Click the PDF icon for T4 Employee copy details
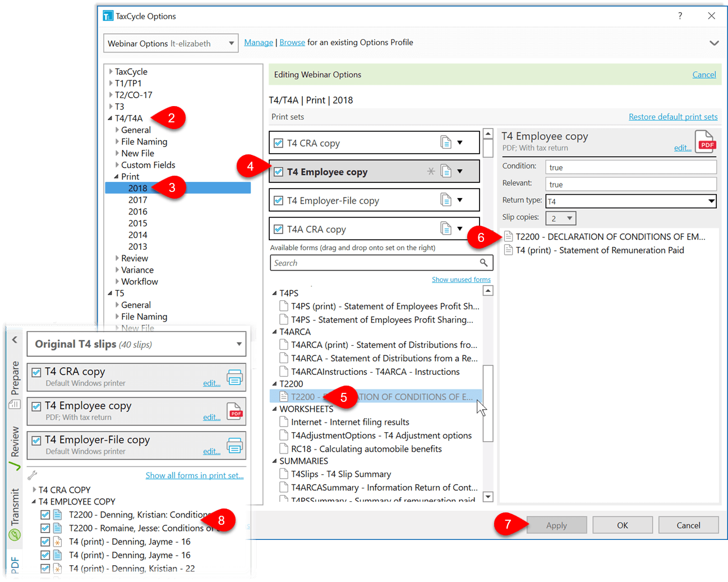The width and height of the screenshot is (728, 582). 704,141
